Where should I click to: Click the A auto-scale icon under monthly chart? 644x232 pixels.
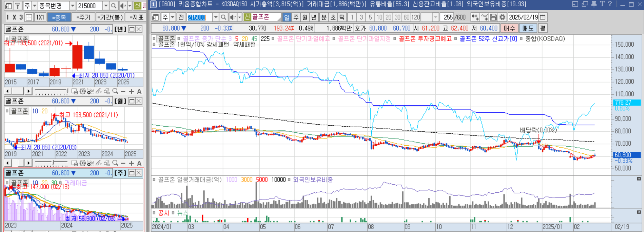point(139,163)
